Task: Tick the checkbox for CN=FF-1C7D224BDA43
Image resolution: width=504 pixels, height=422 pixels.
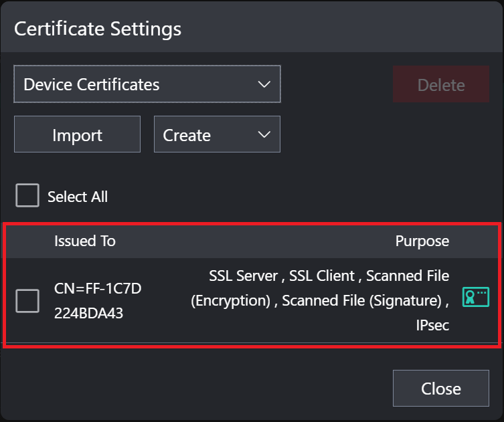Action: pos(27,301)
